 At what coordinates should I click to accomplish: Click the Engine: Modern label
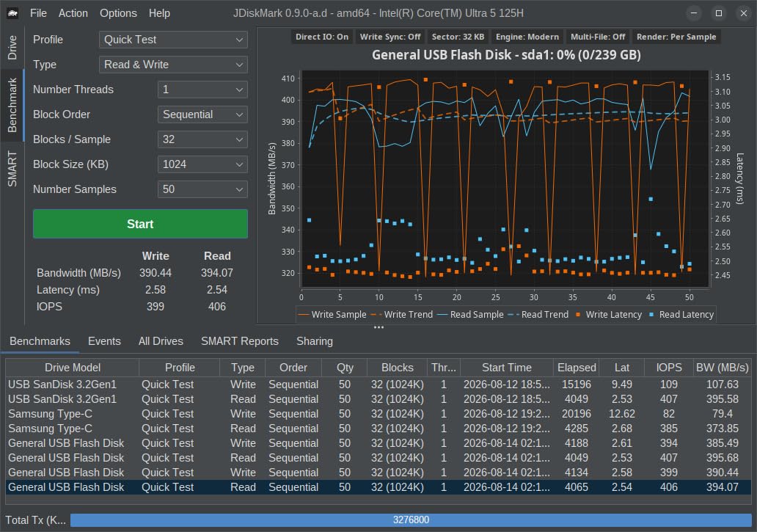(527, 37)
